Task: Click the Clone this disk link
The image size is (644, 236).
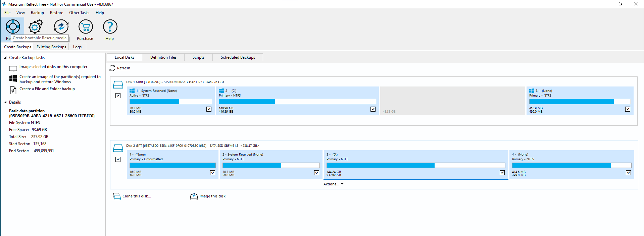Action: [137, 196]
